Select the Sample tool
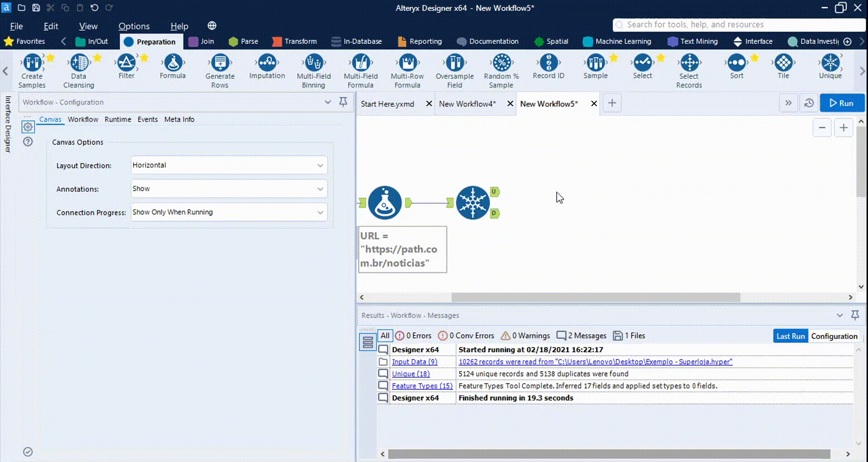The height and width of the screenshot is (462, 868). (x=596, y=67)
